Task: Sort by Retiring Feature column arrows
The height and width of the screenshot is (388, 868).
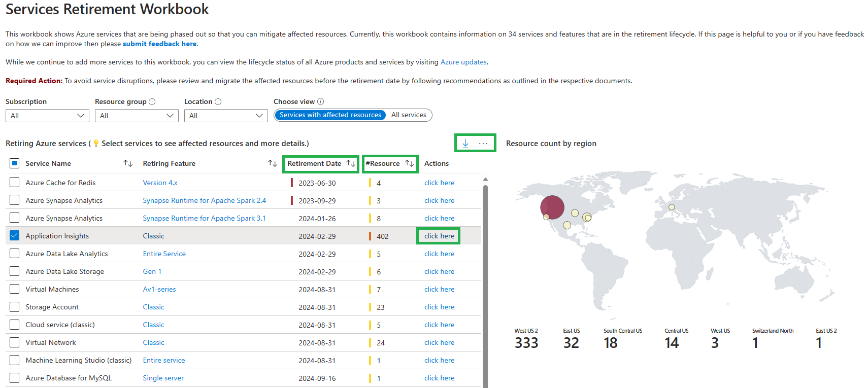Action: pyautogui.click(x=273, y=163)
